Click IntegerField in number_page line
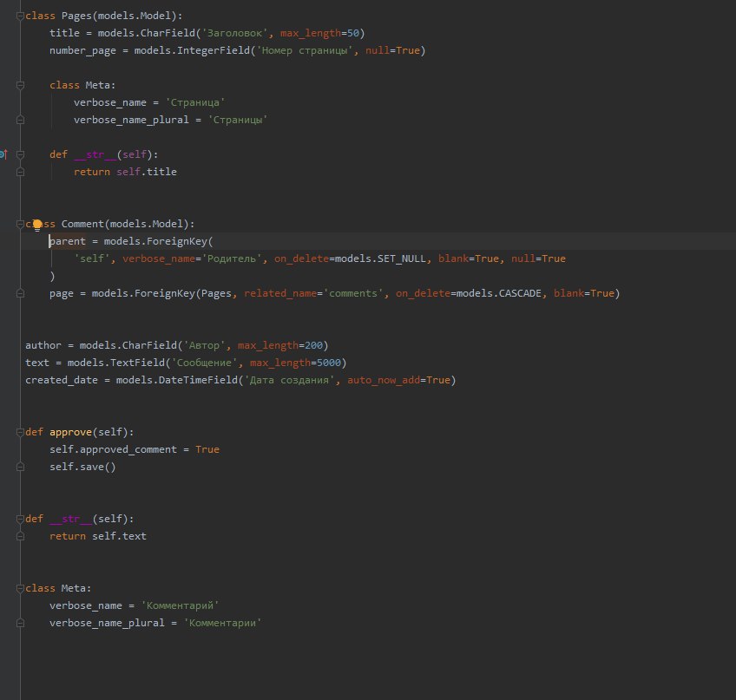The image size is (736, 700). [214, 50]
